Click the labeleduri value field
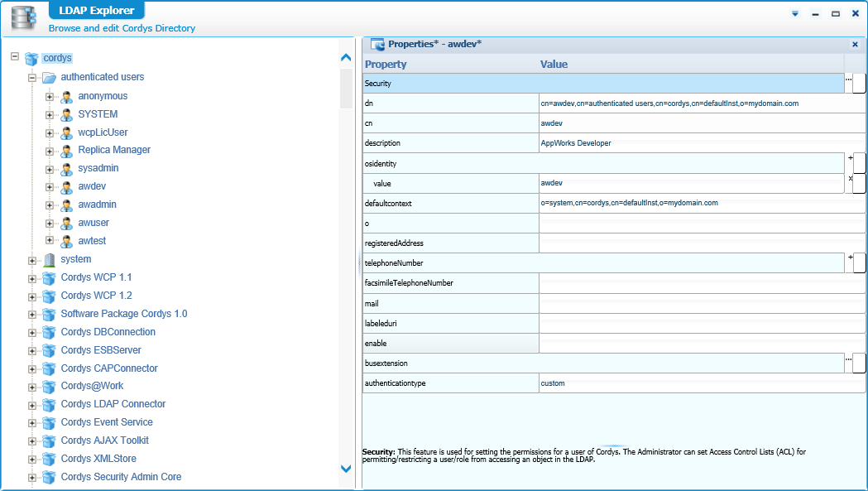This screenshot has height=491, width=868. (x=702, y=323)
